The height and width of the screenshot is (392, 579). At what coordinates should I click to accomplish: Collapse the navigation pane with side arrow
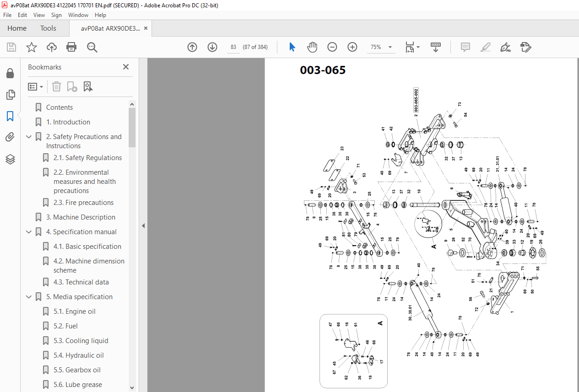(x=143, y=226)
